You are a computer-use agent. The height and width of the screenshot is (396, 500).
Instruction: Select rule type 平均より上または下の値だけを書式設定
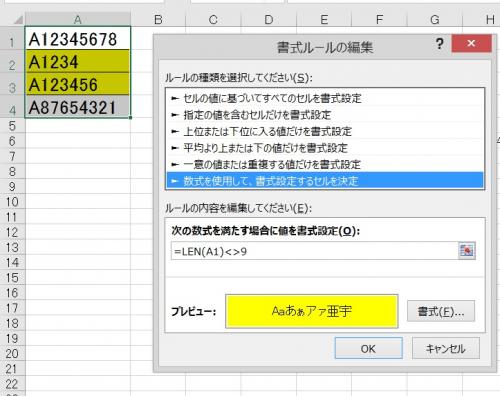point(325,148)
